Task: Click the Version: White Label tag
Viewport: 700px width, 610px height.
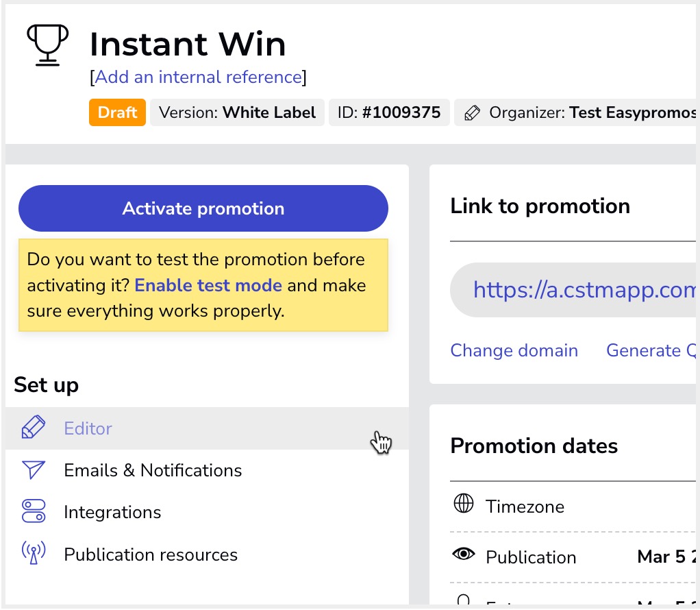Action: 237,112
